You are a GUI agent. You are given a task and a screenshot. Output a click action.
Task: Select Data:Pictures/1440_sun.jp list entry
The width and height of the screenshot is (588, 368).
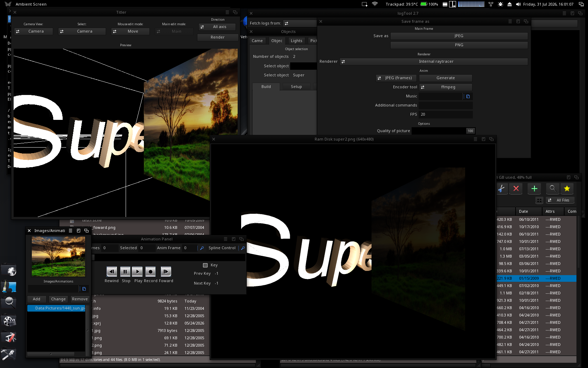point(56,308)
